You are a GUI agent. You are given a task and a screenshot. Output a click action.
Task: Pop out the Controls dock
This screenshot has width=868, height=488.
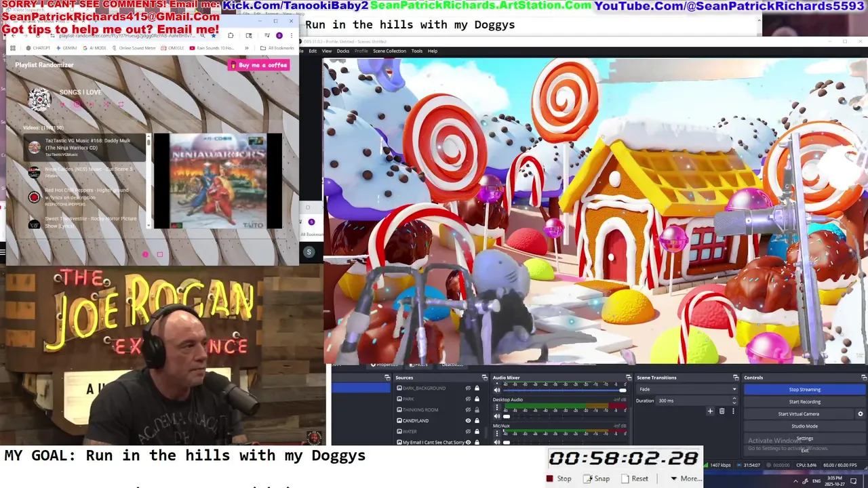click(x=865, y=378)
